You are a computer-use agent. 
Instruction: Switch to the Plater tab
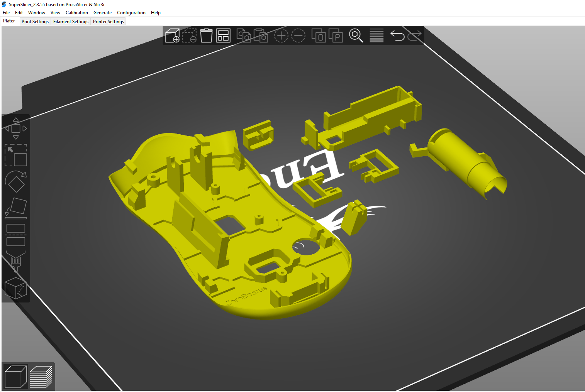(9, 21)
